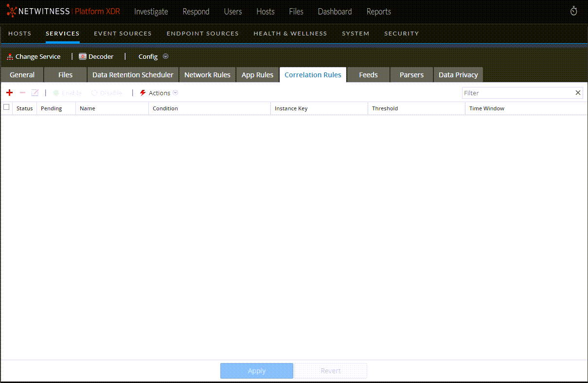Toggle the select-all checkbox in table header
The height and width of the screenshot is (383, 588).
click(x=6, y=107)
